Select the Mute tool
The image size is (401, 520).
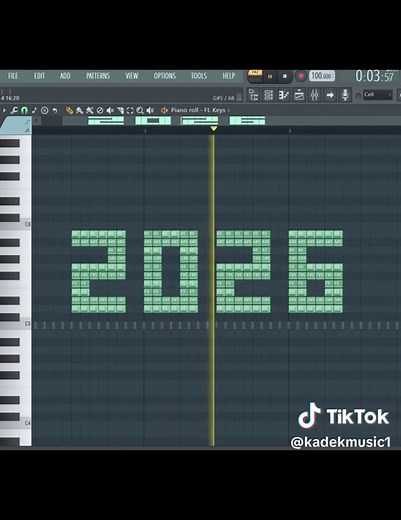[110, 110]
